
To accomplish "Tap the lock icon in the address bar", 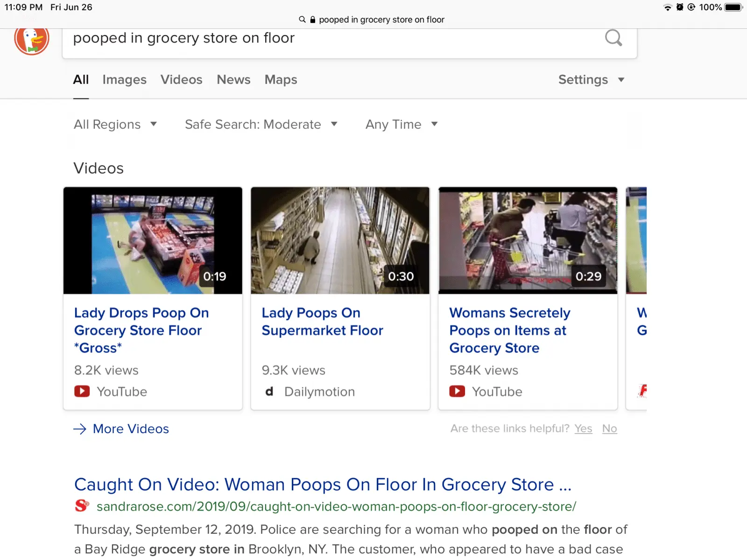I will (313, 20).
